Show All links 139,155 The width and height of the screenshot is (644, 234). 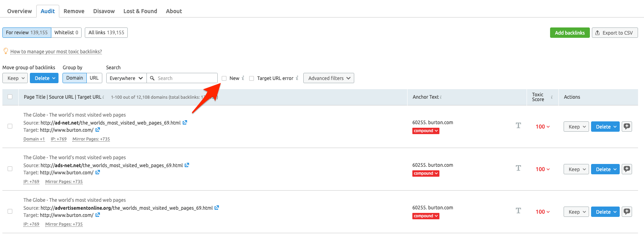point(106,33)
